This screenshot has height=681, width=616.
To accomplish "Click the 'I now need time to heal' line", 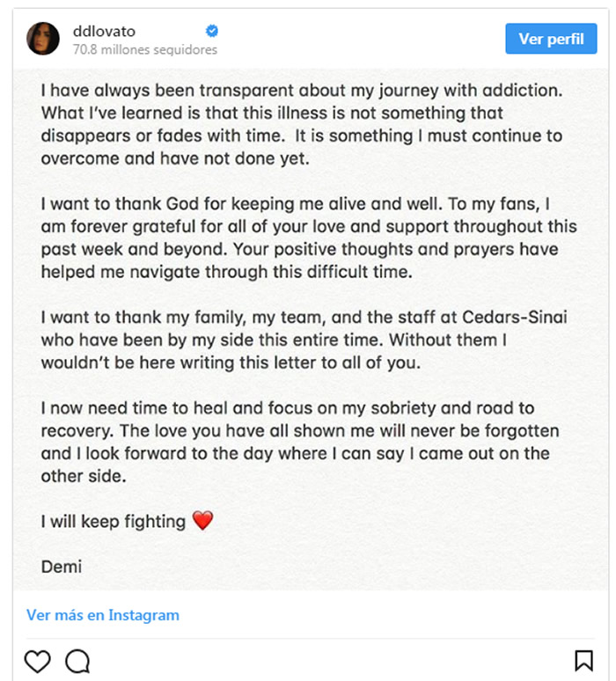I will (x=288, y=408).
